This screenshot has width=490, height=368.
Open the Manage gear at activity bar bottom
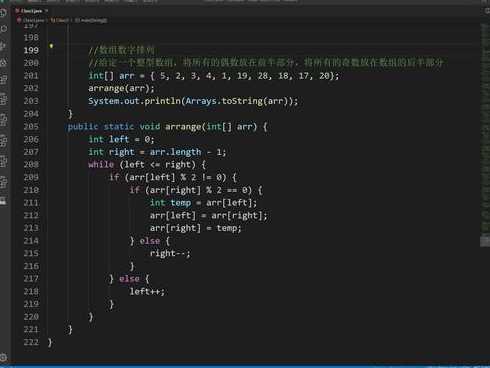click(x=3, y=357)
